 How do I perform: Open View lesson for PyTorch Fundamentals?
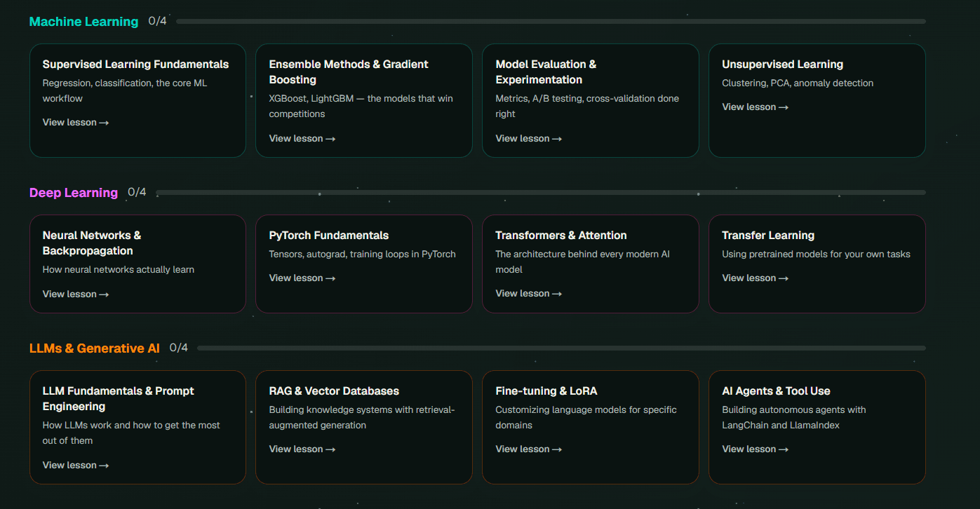[x=302, y=278]
